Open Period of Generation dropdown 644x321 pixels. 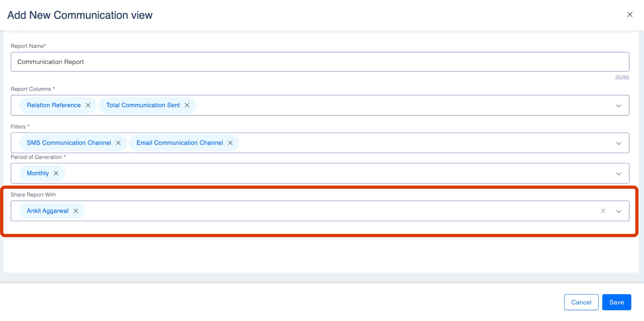pyautogui.click(x=619, y=174)
